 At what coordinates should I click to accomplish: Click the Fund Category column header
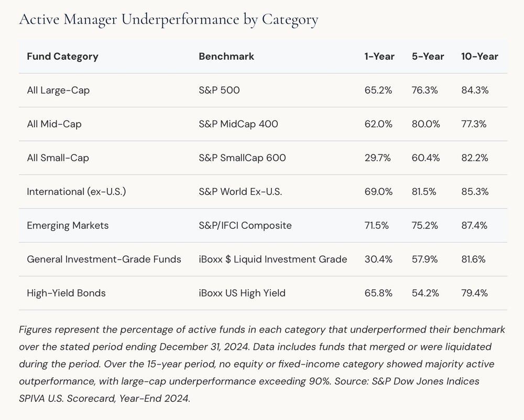pyautogui.click(x=62, y=57)
